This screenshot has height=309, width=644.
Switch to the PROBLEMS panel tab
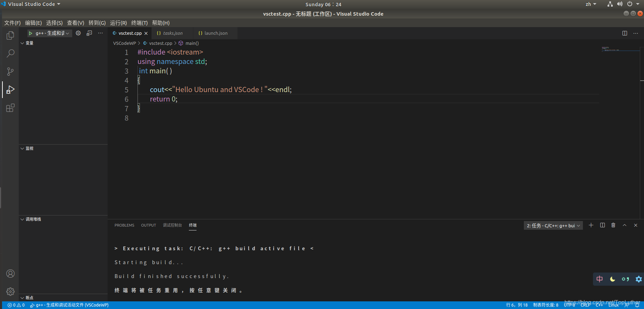pos(124,225)
